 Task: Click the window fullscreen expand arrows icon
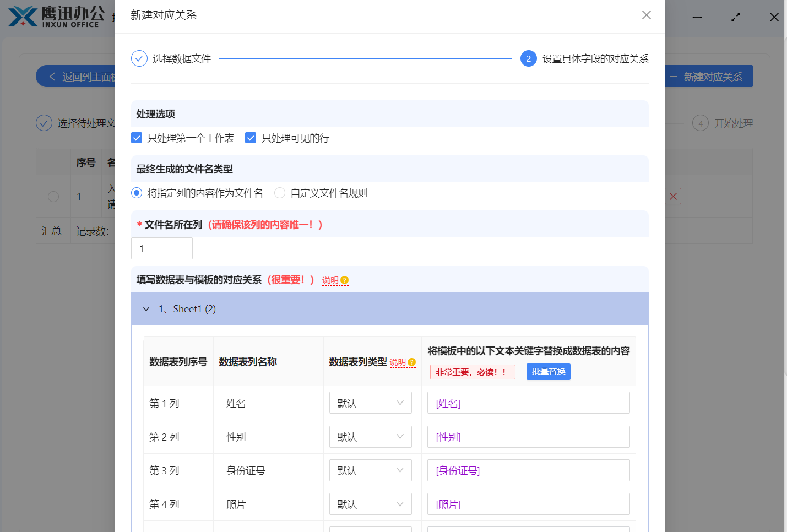coord(735,17)
